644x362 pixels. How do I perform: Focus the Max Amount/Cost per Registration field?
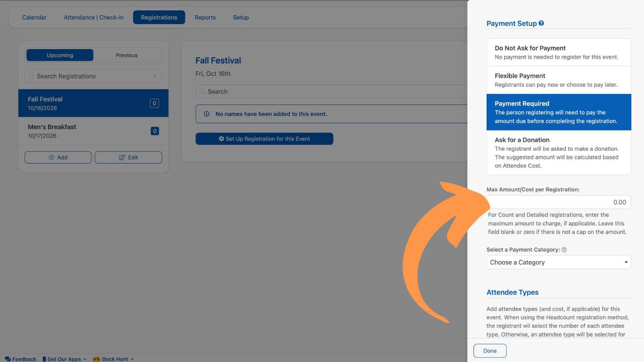click(559, 202)
